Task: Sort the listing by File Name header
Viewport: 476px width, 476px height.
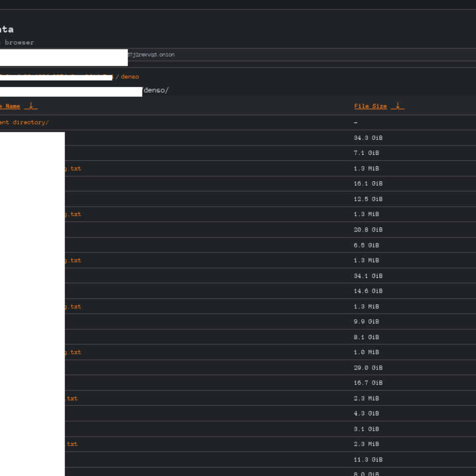Action: pyautogui.click(x=10, y=106)
